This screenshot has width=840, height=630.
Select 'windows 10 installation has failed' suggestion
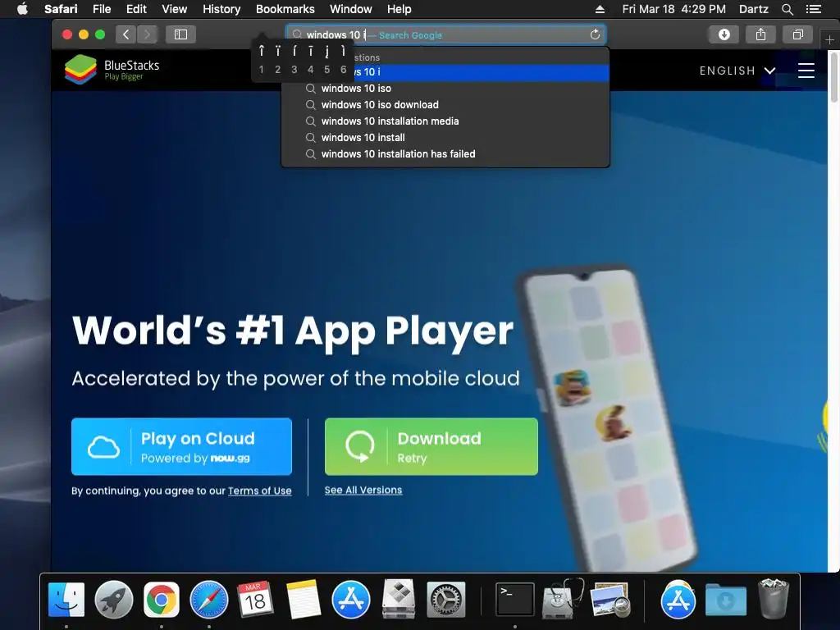click(445, 153)
